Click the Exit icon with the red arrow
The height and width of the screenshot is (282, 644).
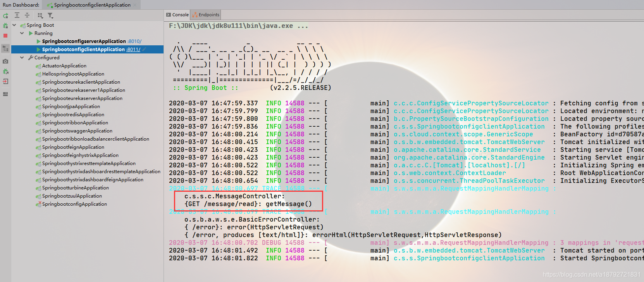point(5,81)
